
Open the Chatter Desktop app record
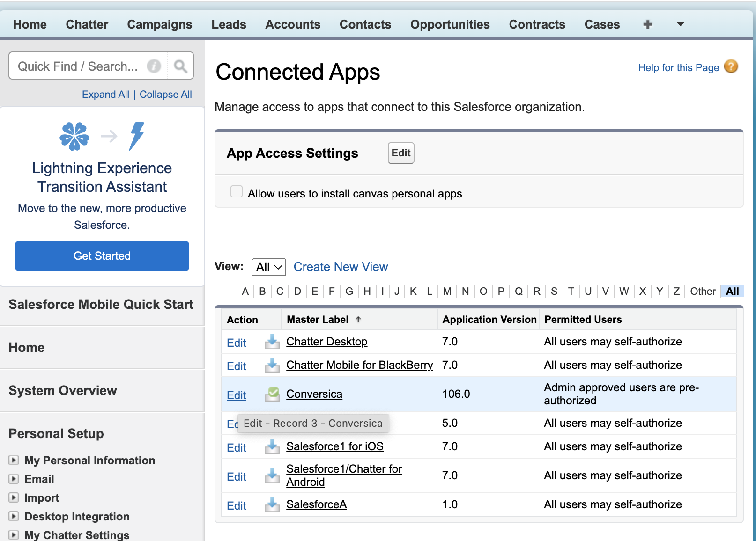click(327, 342)
